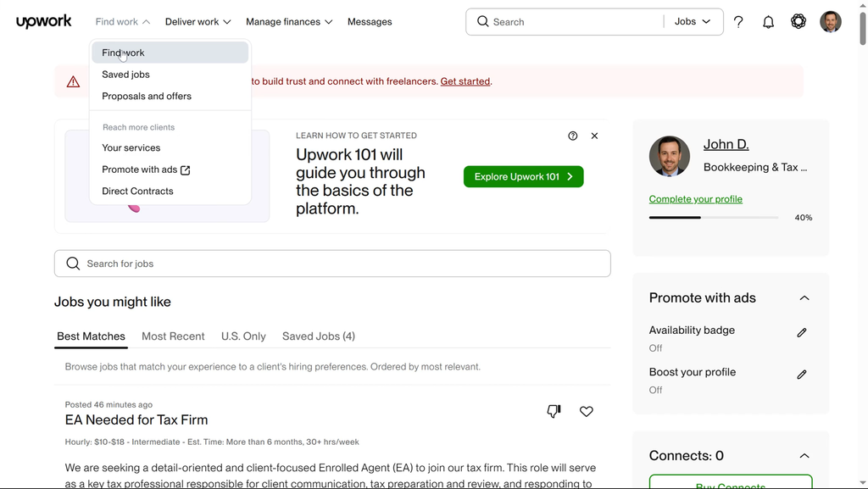Viewport: 868px width, 489px height.
Task: Select Saved jobs from the menu
Action: [125, 75]
